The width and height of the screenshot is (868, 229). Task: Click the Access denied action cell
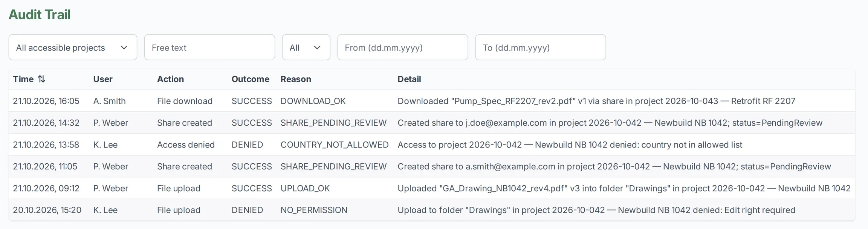186,144
